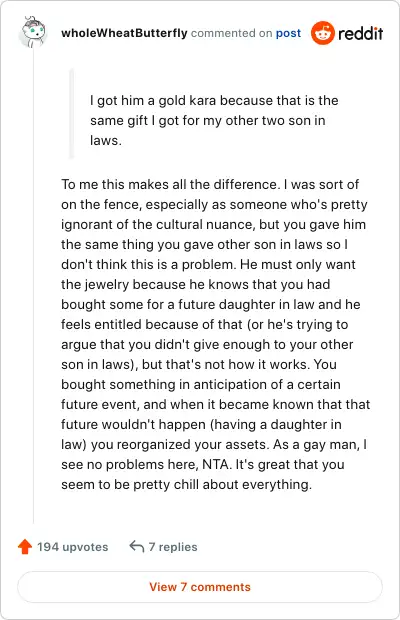Image resolution: width=400 pixels, height=620 pixels.
Task: Click the orange upvote arrow icon
Action: pyautogui.click(x=25, y=546)
